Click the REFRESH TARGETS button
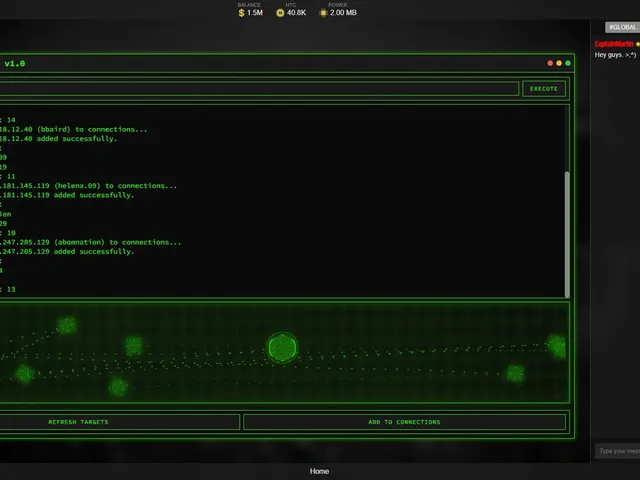640x480 pixels. tap(119, 422)
